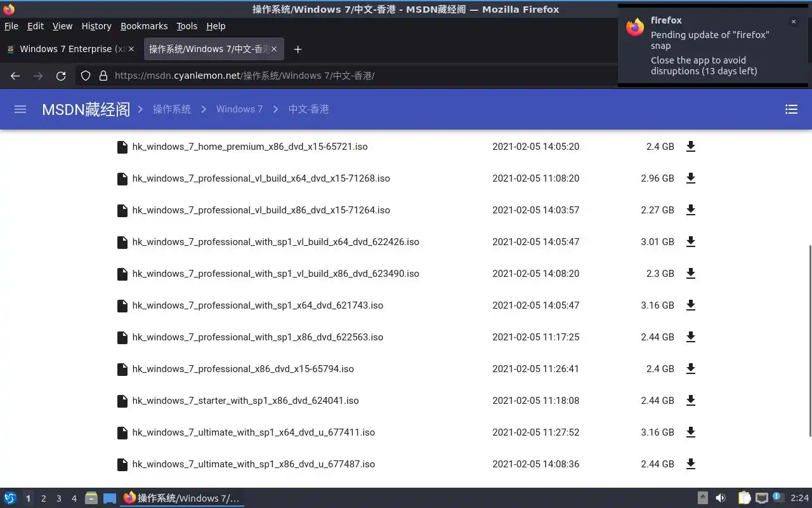Screen dimensions: 812x508
Task: Download professional_with_sp1_vl_build_x86_dvd_623490.iso
Action: coord(691,274)
